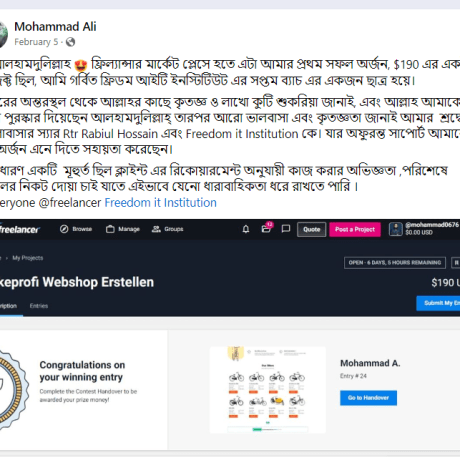This screenshot has width=460, height=460.
Task: Open the chat messages icon
Action: tap(286, 229)
